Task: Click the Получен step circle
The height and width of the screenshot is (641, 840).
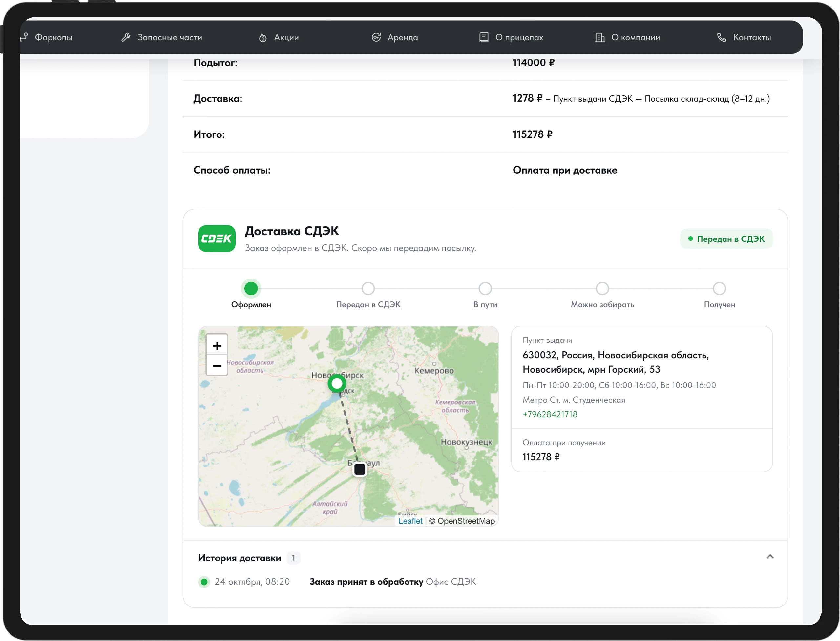Action: coord(719,288)
